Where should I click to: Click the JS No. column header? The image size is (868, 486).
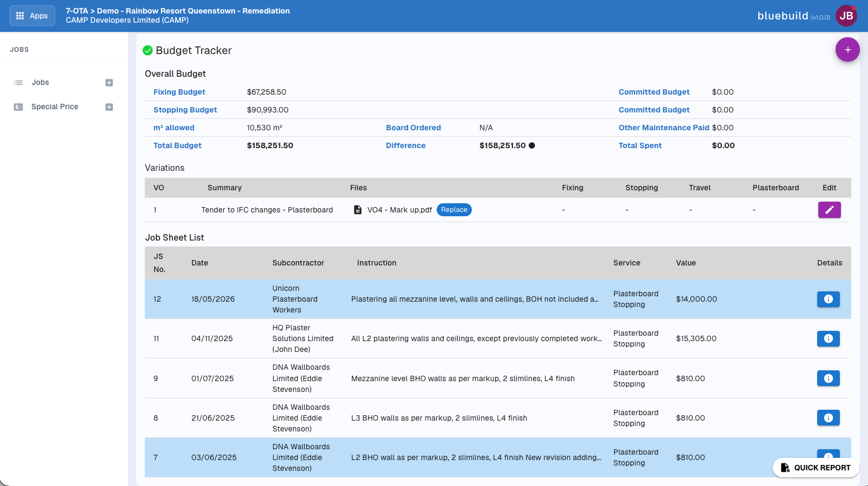pyautogui.click(x=159, y=263)
